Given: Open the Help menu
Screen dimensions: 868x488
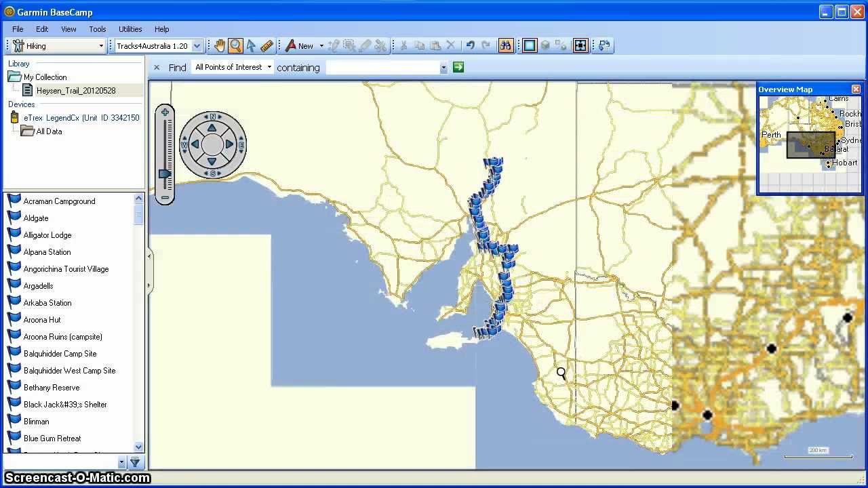Looking at the screenshot, I should tap(161, 29).
